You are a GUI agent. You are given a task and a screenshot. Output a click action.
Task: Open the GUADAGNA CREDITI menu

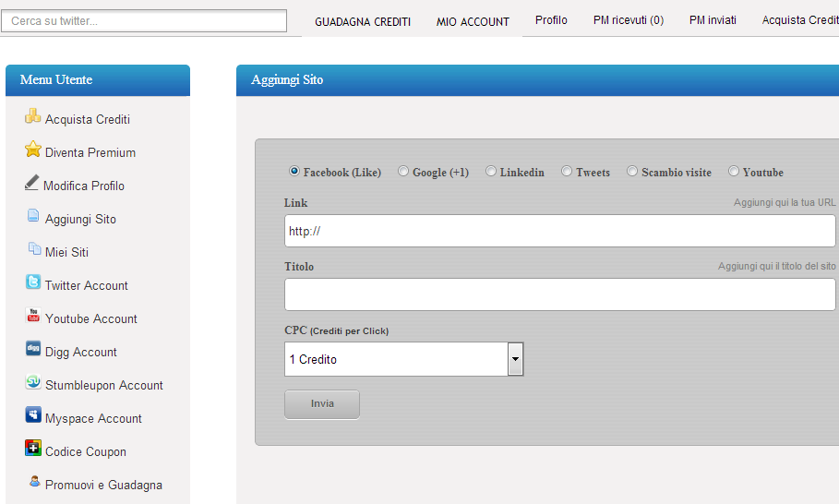363,22
